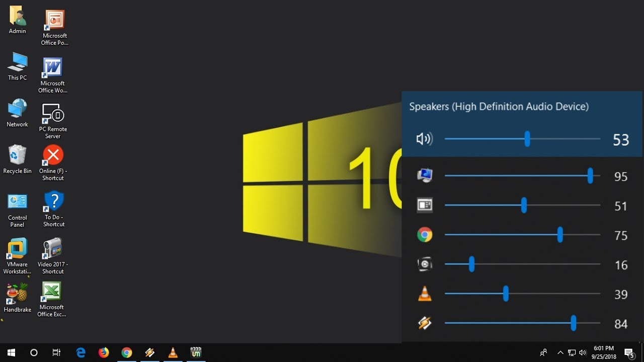Screen dimensions: 644x362
Task: Click the media player icon beside volume 16
Action: [x=425, y=264]
